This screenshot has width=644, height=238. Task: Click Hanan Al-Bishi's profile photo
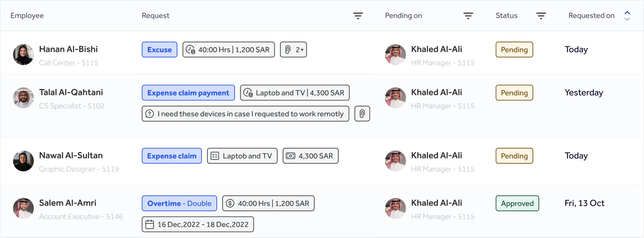pyautogui.click(x=23, y=55)
